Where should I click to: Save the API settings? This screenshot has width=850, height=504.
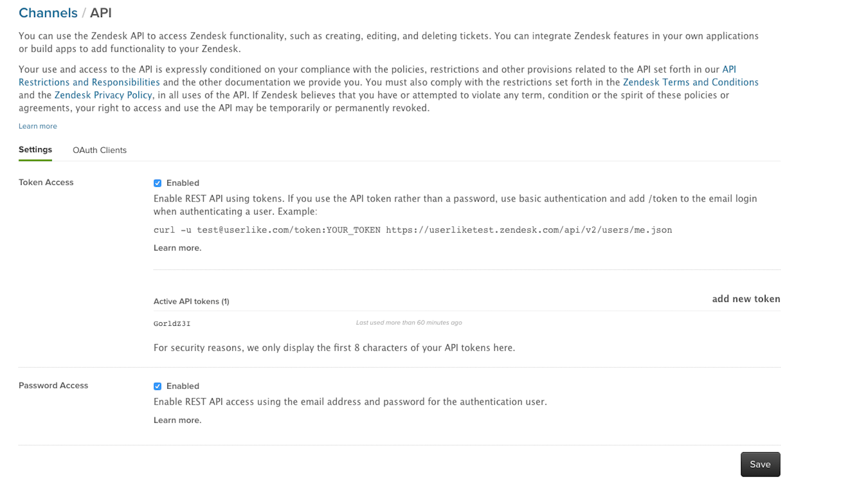pos(760,465)
